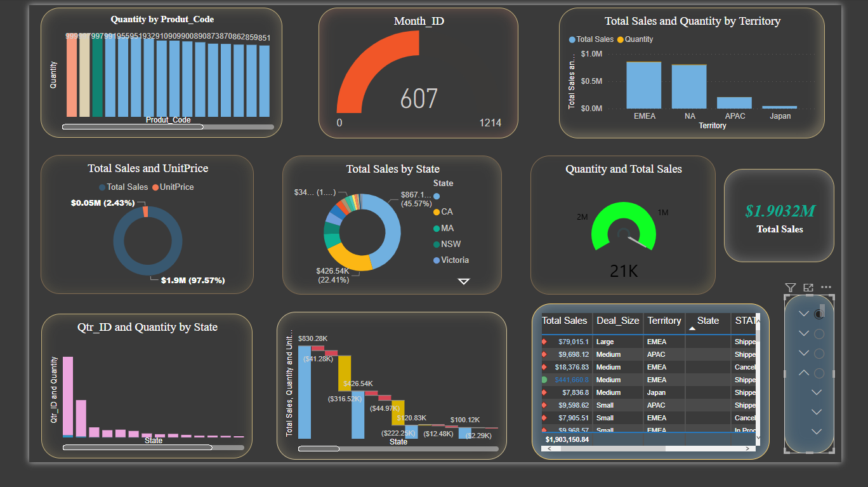This screenshot has height=487, width=868.
Task: Click the 607 gauge value
Action: point(419,99)
